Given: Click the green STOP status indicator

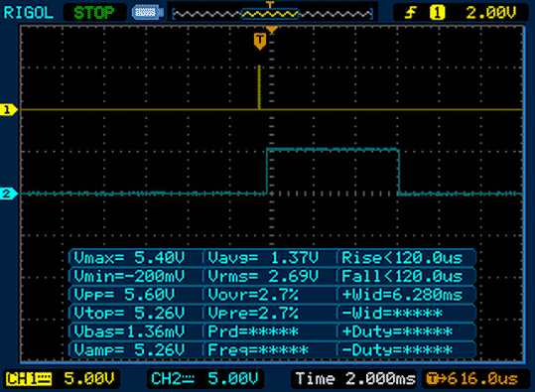Looking at the screenshot, I should pos(94,13).
